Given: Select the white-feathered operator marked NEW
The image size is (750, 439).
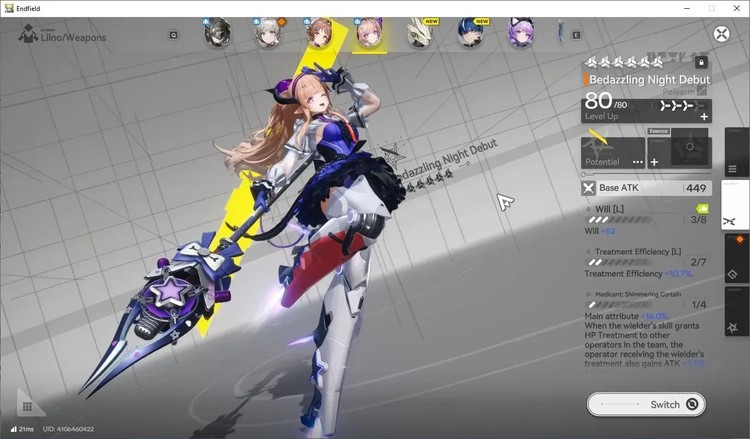Looking at the screenshot, I should (420, 33).
